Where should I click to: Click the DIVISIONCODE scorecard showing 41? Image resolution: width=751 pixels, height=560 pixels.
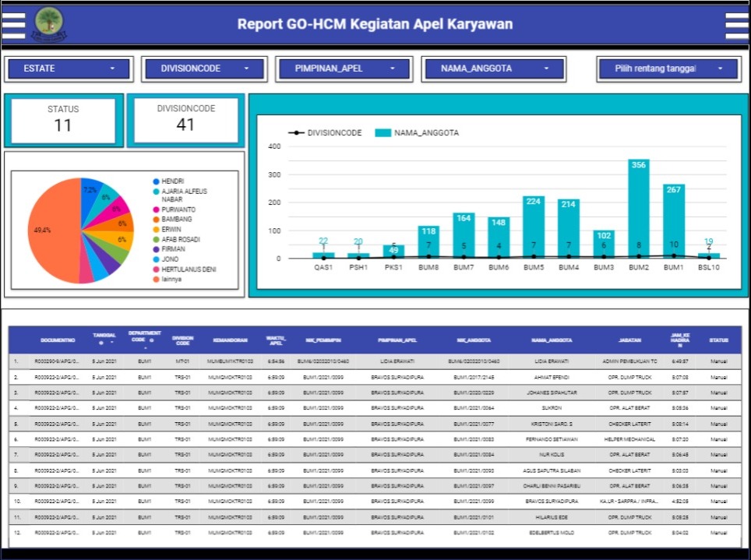(x=185, y=120)
